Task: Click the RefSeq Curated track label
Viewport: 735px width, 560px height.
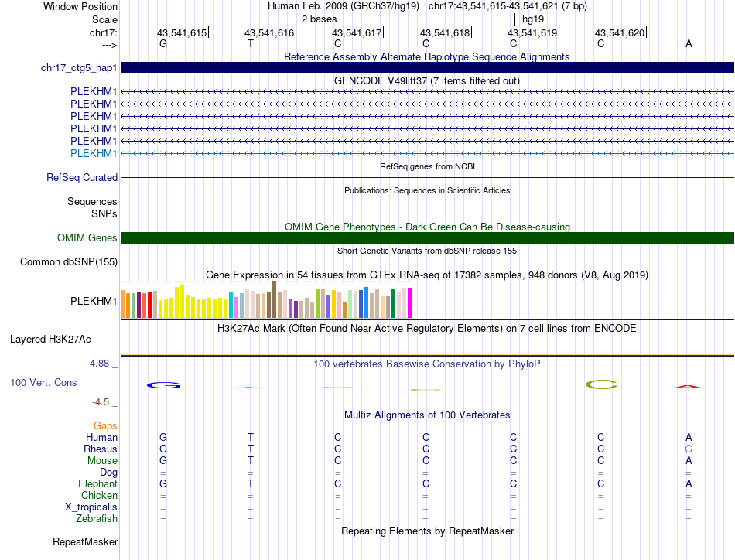Action: point(82,178)
